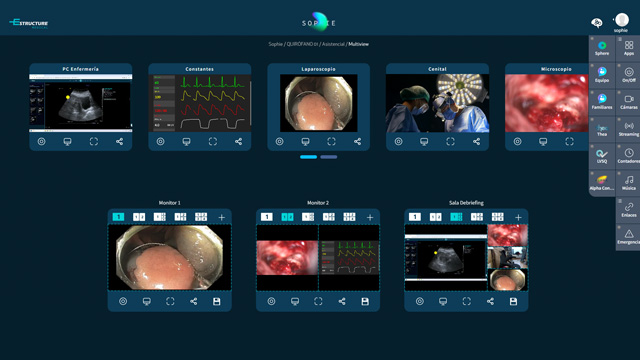Open PC Enfermería in fullscreen
The width and height of the screenshot is (640, 360).
click(93, 142)
